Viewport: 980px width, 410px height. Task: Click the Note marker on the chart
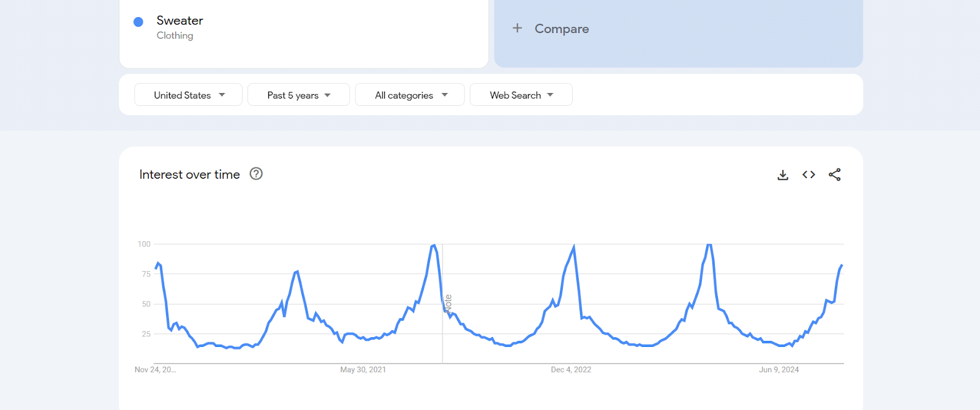coord(448,304)
